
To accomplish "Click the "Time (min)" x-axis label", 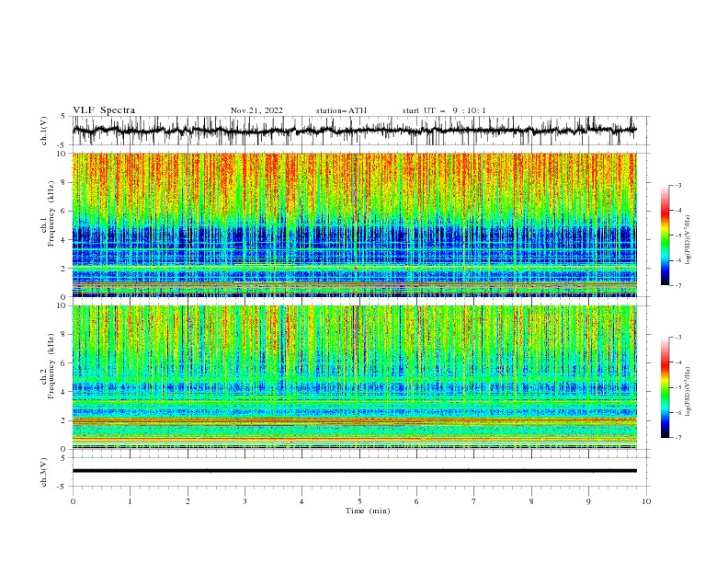I will point(368,511).
